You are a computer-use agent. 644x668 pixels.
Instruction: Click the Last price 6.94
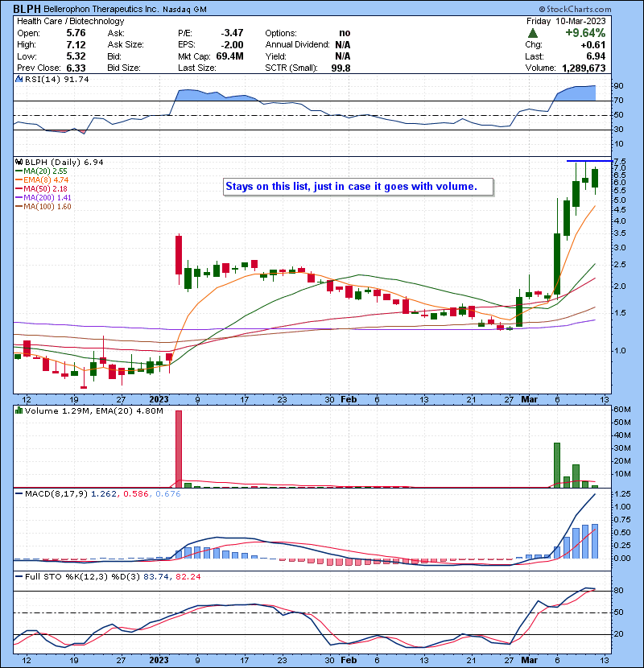point(596,56)
